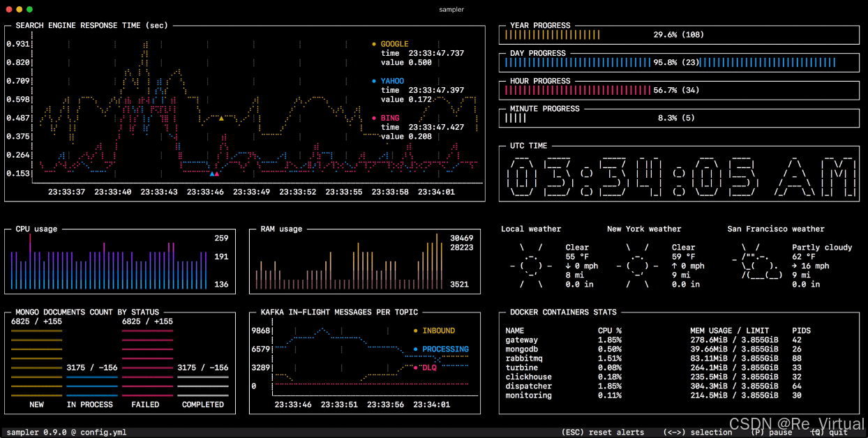Viewport: 868px width, 438px height.
Task: Click the 'Partly cloudy' San Francisco condition
Action: tap(822, 247)
